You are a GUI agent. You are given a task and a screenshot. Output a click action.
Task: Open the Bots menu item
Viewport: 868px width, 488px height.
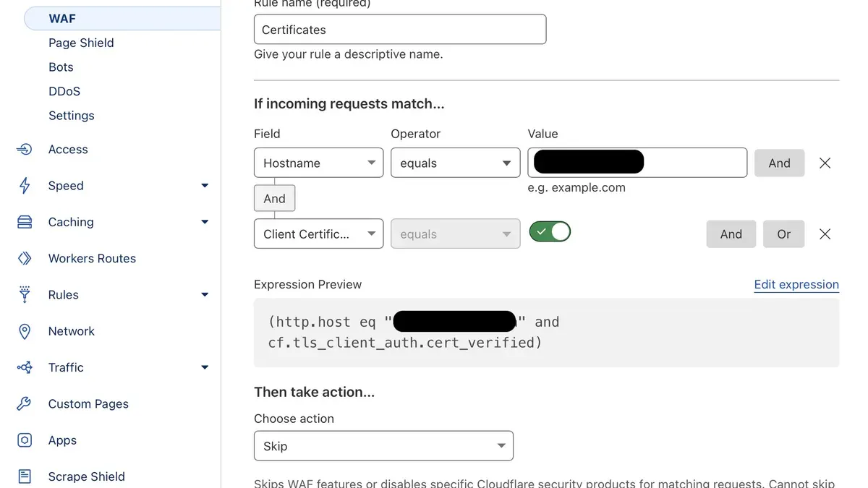pos(61,67)
